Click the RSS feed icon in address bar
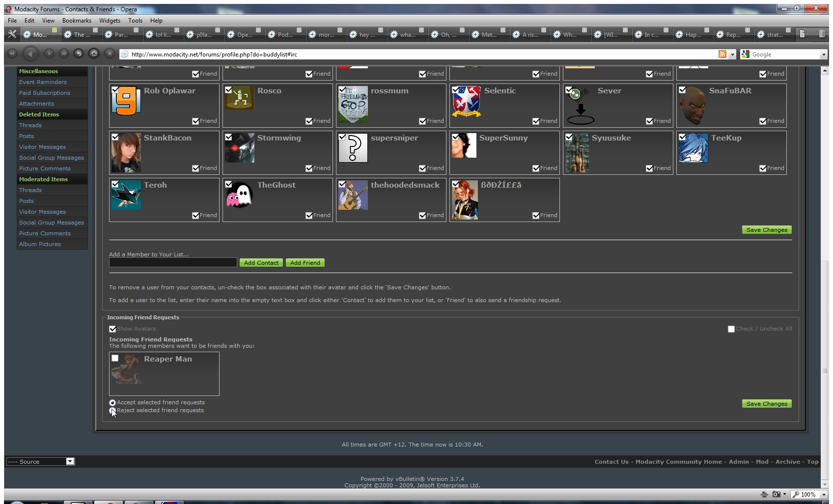The image size is (833, 504). coord(722,54)
